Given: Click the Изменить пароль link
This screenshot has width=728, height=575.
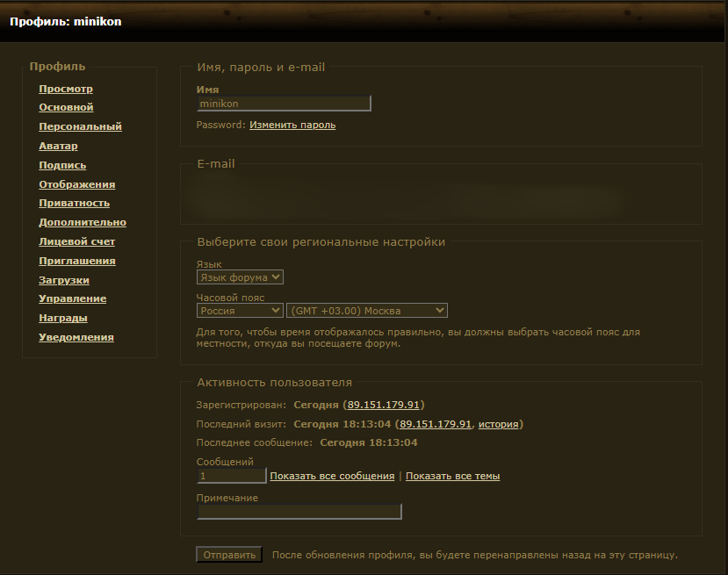Looking at the screenshot, I should [x=292, y=125].
